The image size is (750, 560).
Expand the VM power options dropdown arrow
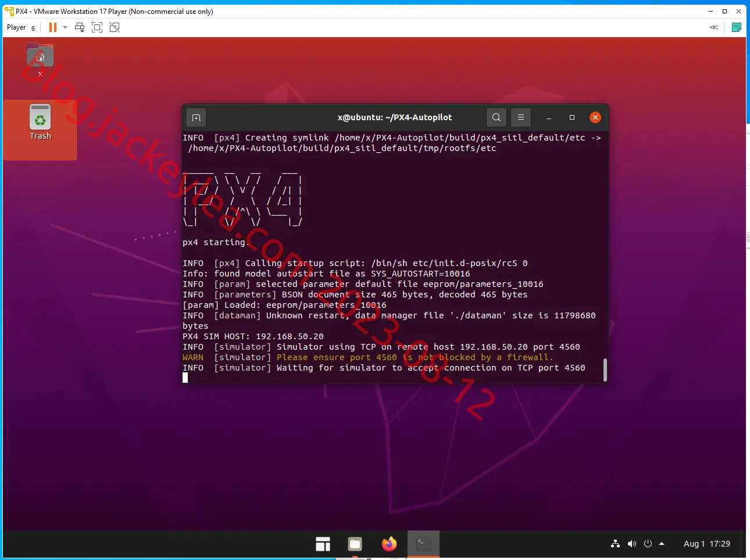click(65, 27)
